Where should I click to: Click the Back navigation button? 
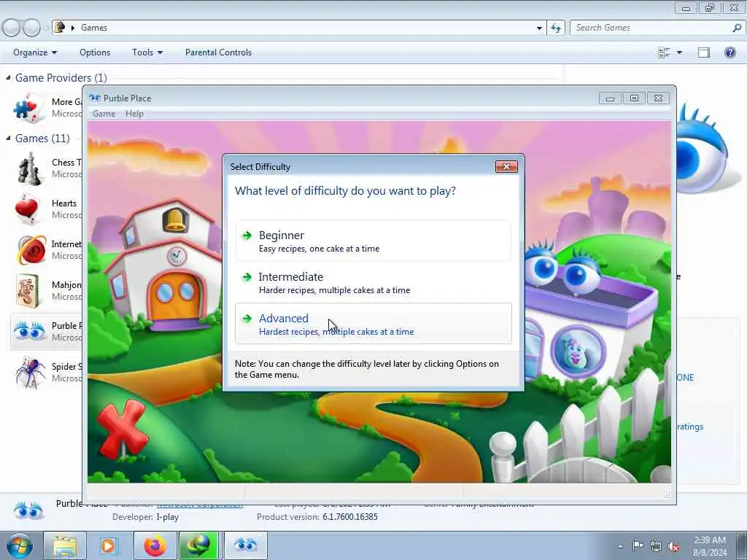click(x=12, y=28)
